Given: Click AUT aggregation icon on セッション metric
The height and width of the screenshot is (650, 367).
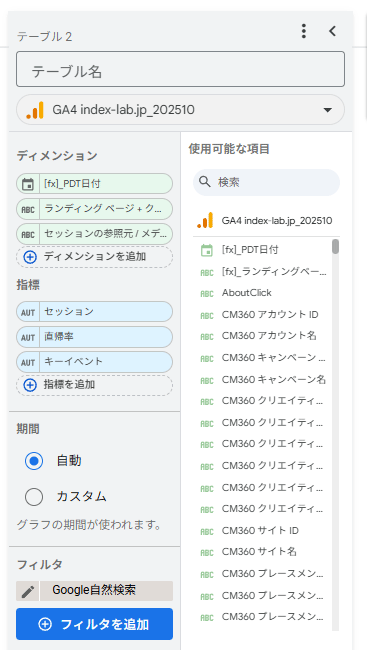Looking at the screenshot, I should (x=28, y=312).
